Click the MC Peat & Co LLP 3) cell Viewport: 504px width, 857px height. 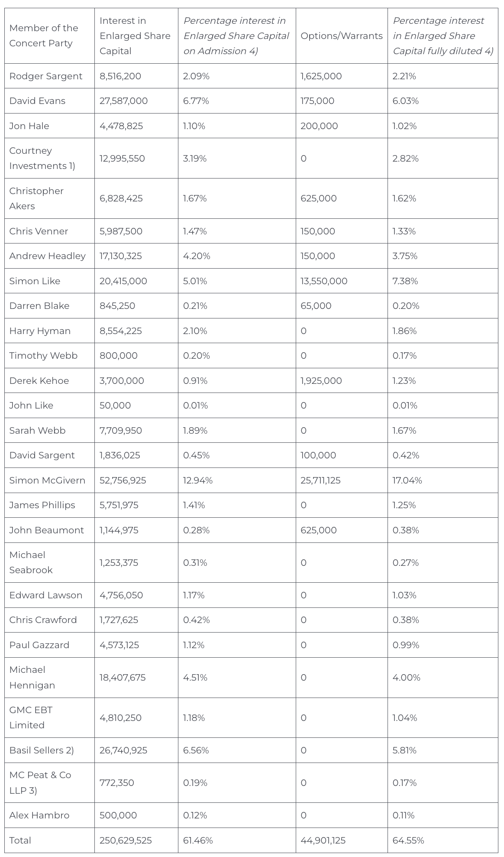pos(40,782)
